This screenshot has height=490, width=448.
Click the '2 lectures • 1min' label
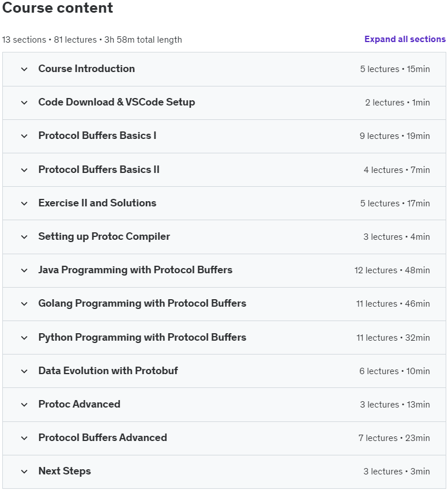click(397, 103)
